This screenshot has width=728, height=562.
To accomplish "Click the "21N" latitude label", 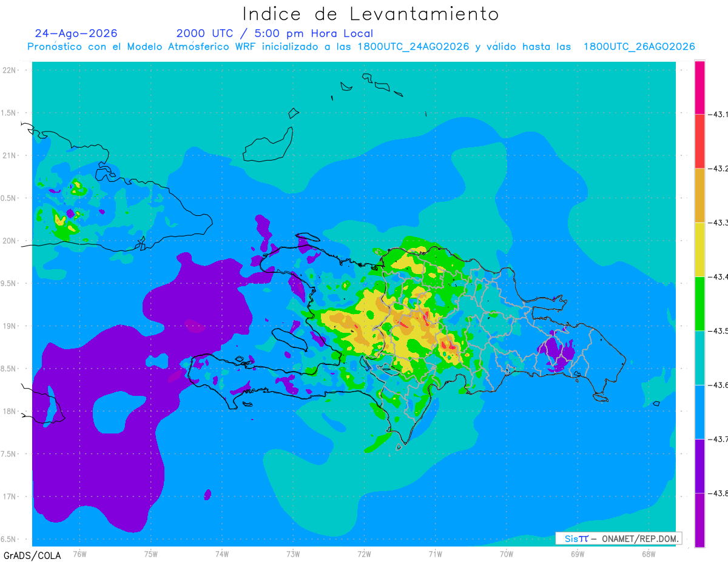I will 10,156.
